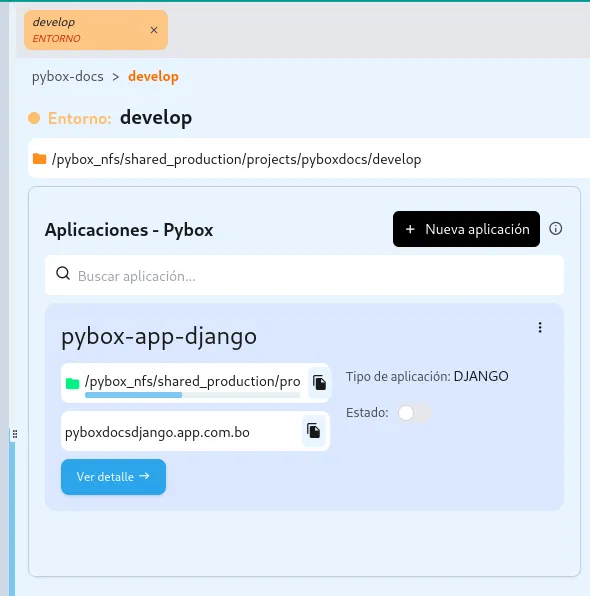
Task: Click the magnifier search icon
Action: [x=63, y=273]
